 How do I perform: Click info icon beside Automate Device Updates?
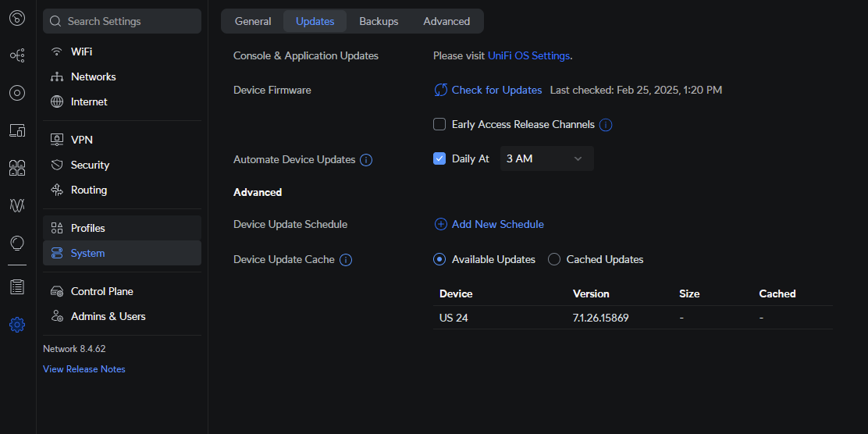366,160
